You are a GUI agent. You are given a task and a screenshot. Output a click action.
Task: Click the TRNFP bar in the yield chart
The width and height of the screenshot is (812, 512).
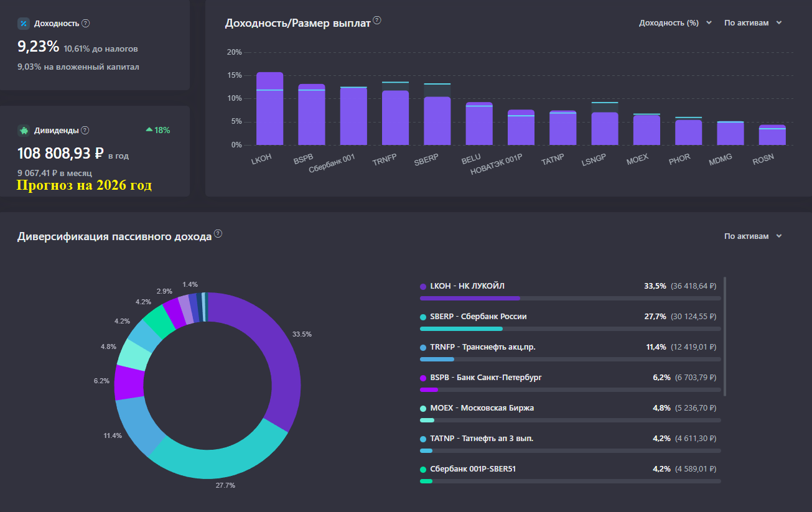395,118
